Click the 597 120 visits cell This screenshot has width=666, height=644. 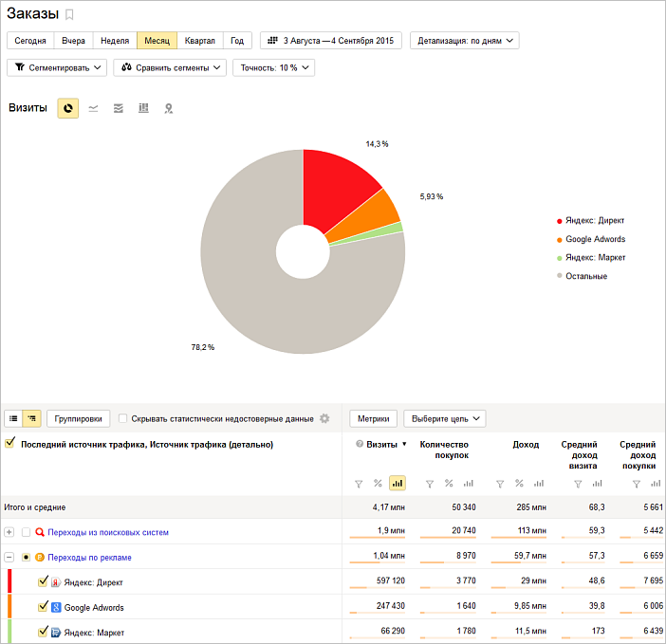pyautogui.click(x=390, y=580)
